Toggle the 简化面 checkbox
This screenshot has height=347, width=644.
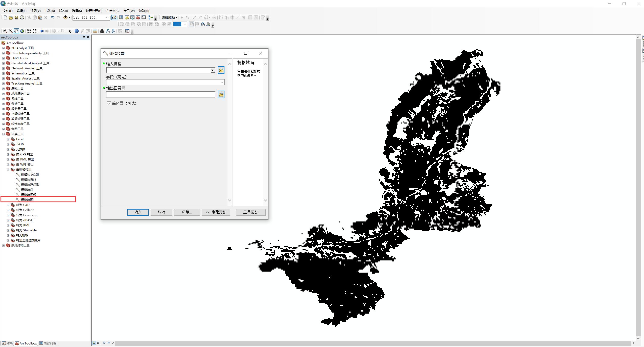[x=109, y=103]
